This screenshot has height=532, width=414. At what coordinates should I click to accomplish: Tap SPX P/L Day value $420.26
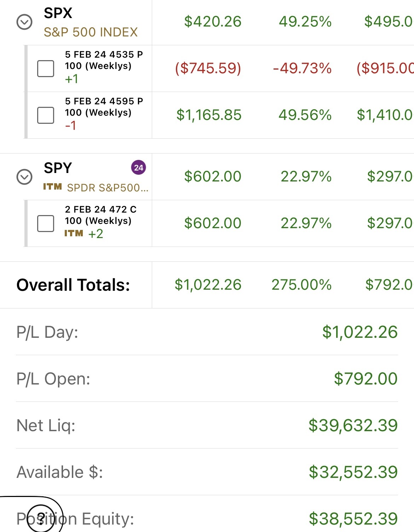[213, 22]
